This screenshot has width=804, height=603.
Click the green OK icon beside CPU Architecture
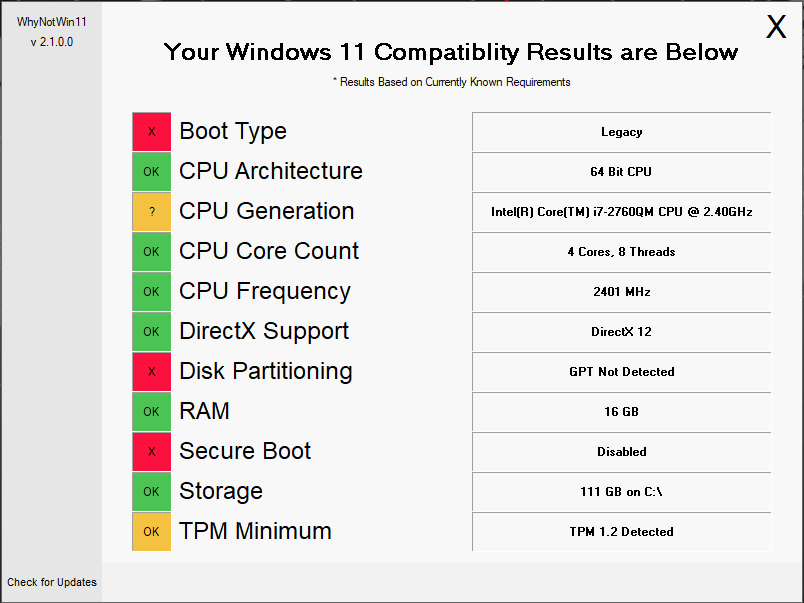click(x=151, y=172)
